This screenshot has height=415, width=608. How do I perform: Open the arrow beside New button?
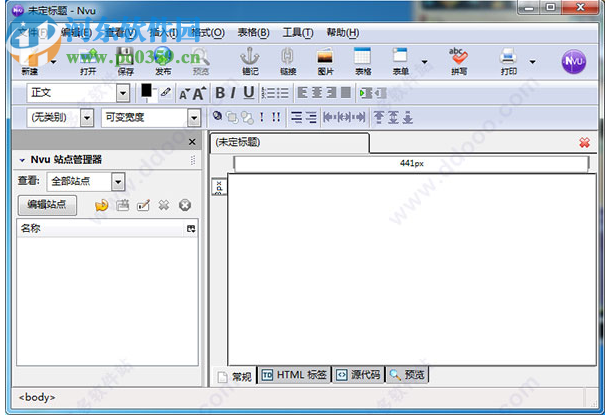(54, 62)
